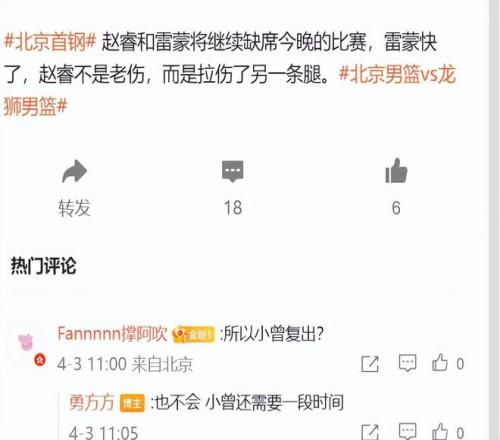500x440 pixels.
Task: Share 勇方方's reply using forward icon
Action: pyautogui.click(x=370, y=432)
